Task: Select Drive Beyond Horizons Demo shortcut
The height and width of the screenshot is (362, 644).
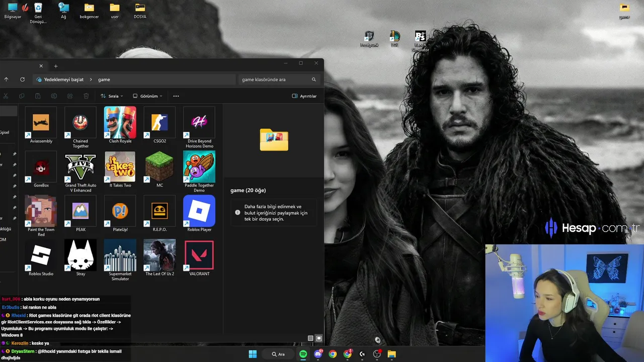Action: 199,127
